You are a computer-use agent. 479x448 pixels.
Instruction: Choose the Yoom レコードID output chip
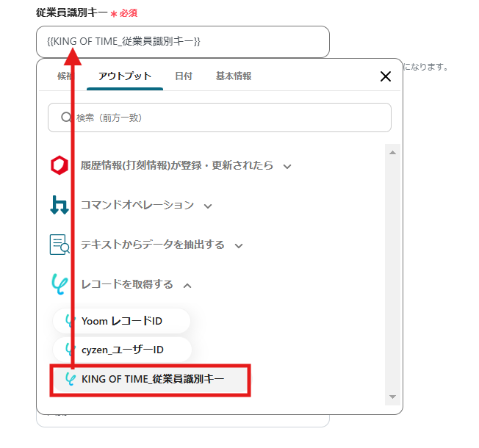pos(121,321)
